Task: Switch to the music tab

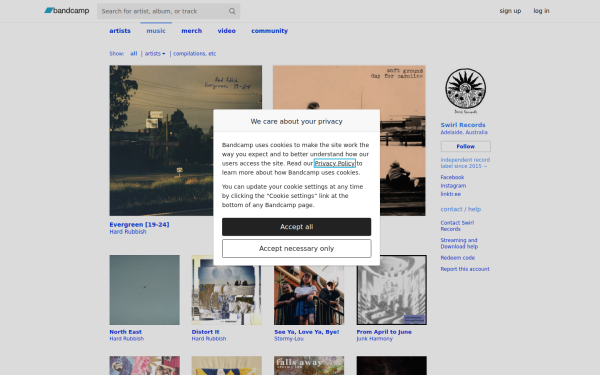Action: click(x=156, y=31)
